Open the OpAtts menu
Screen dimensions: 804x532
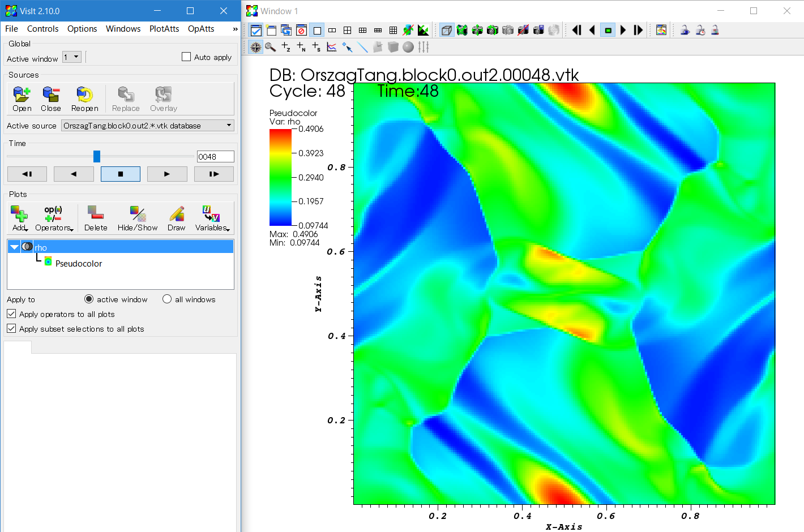click(201, 29)
